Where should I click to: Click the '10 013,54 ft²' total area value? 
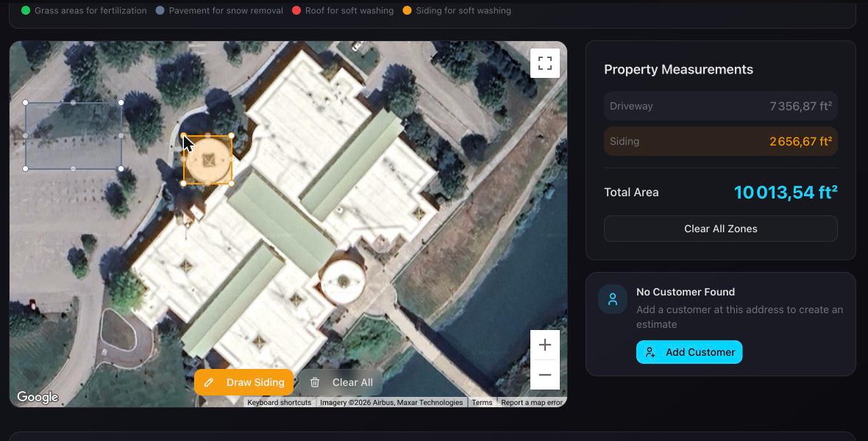[x=786, y=192]
